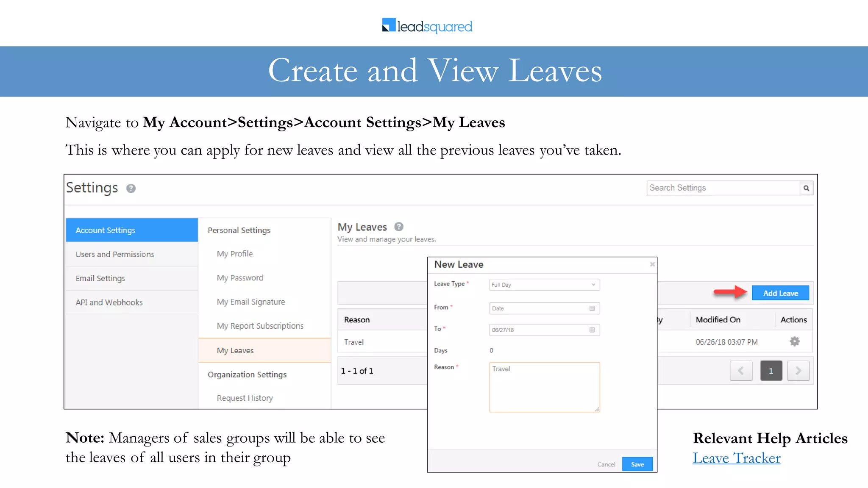The width and height of the screenshot is (868, 488).
Task: Open Request History item
Action: click(x=245, y=398)
